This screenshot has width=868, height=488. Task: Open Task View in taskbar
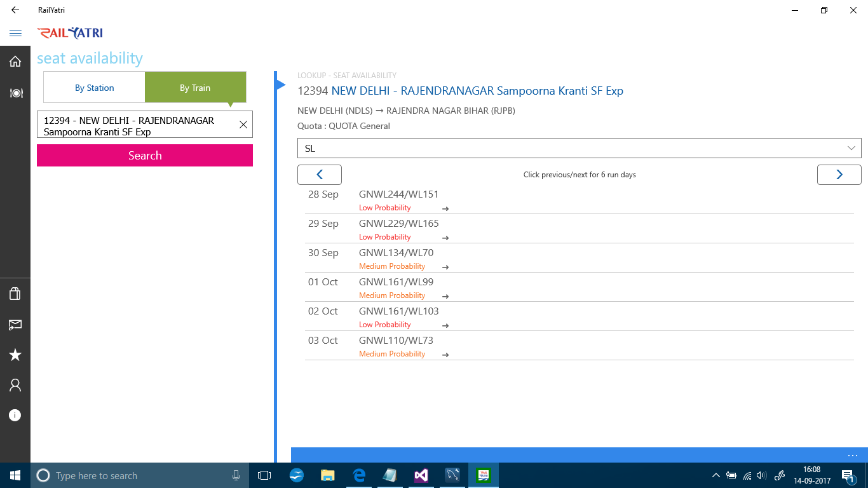coord(264,475)
